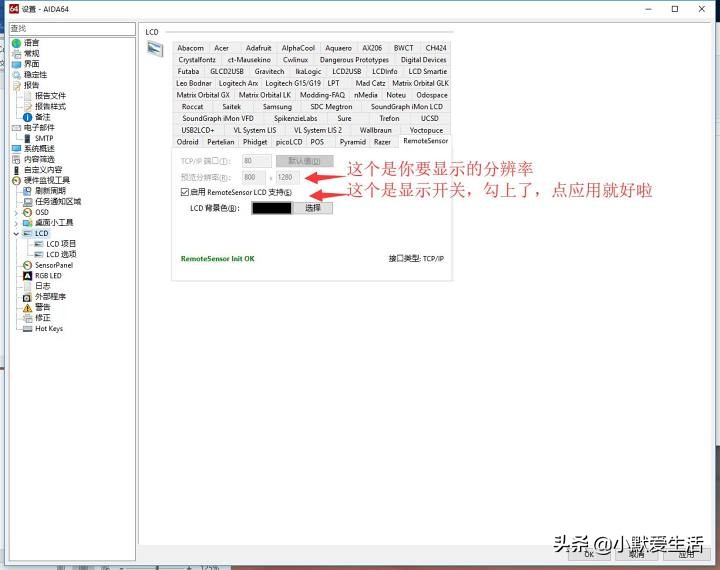Image resolution: width=720 pixels, height=570 pixels.
Task: Open the Logitech G15/G19 tab
Action: click(293, 83)
